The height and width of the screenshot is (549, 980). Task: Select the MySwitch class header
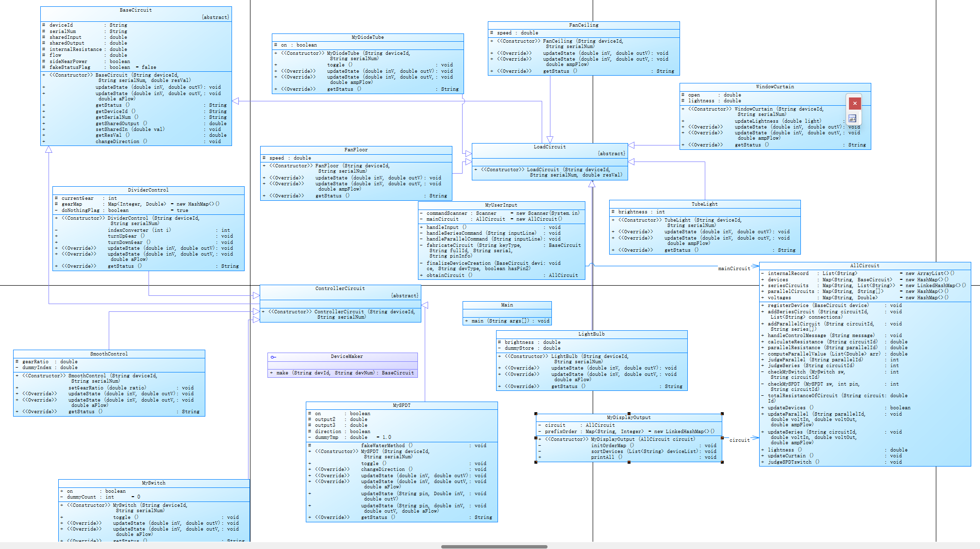tap(154, 483)
